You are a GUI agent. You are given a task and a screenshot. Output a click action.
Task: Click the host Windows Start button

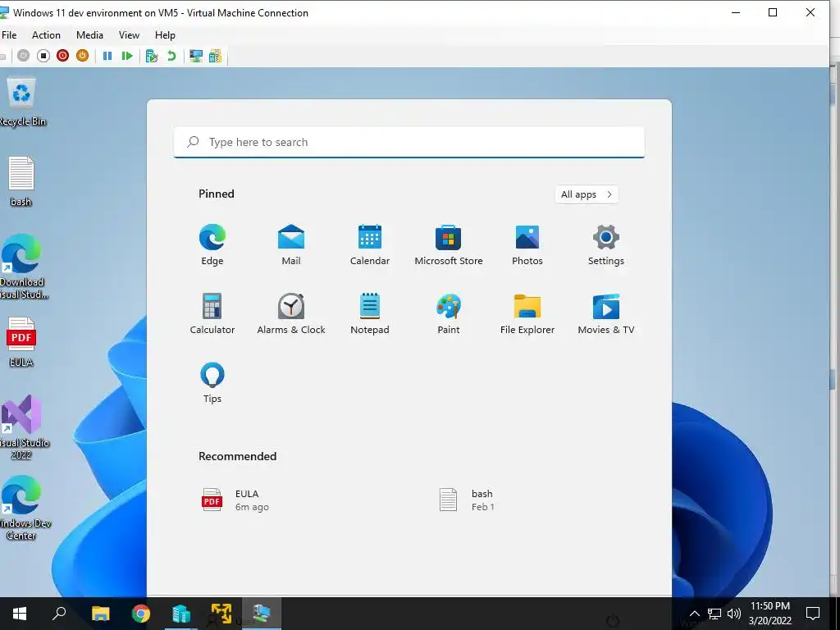click(x=20, y=614)
